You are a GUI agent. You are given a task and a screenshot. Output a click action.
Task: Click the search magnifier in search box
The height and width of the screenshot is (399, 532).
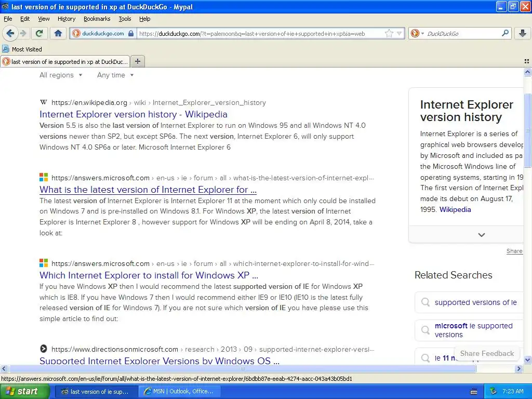click(x=505, y=33)
